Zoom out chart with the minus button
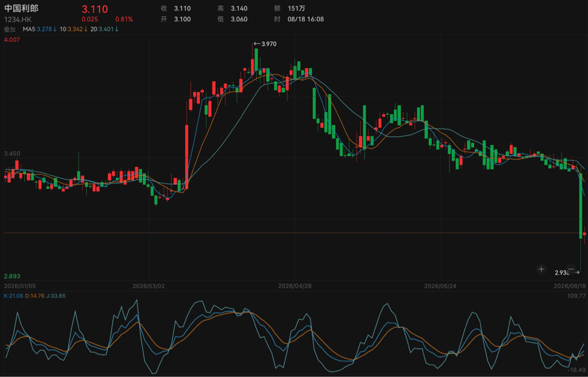The image size is (588, 377). 571,269
